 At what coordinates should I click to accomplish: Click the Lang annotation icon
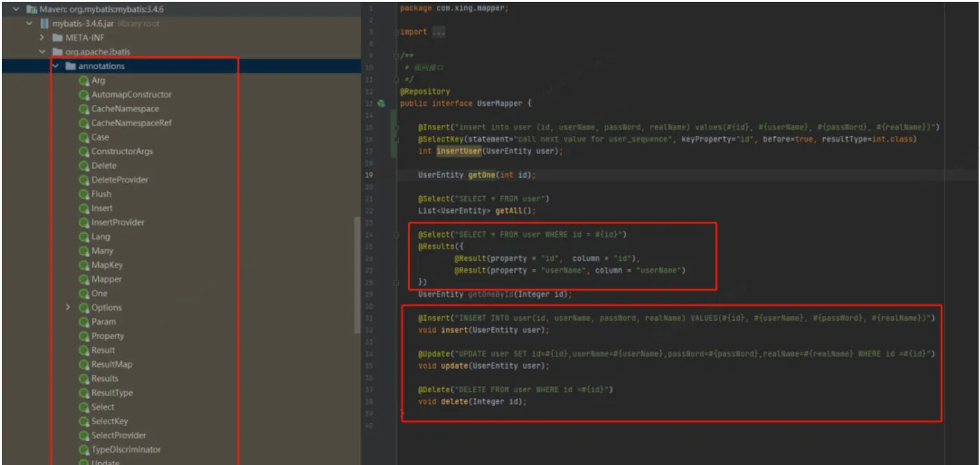click(x=84, y=237)
